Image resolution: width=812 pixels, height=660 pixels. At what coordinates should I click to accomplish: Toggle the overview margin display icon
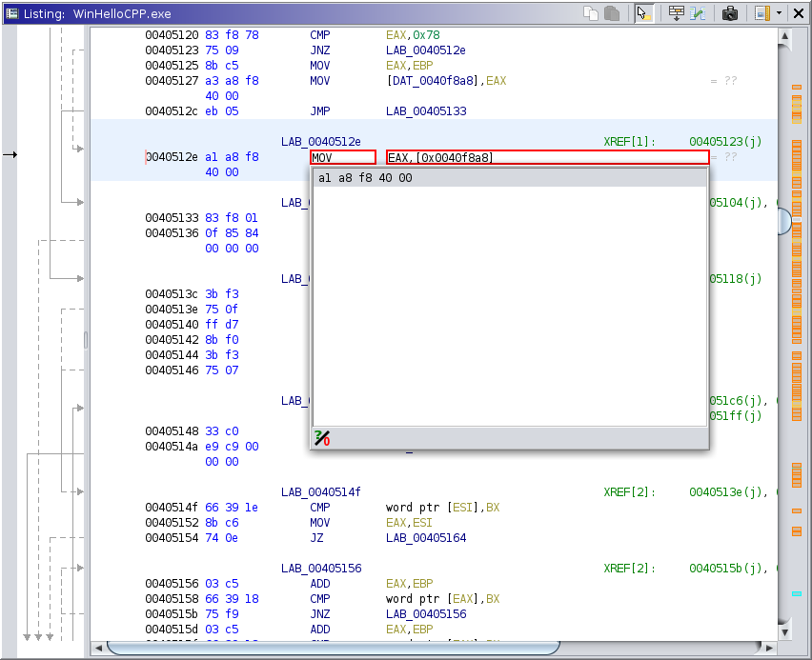761,13
